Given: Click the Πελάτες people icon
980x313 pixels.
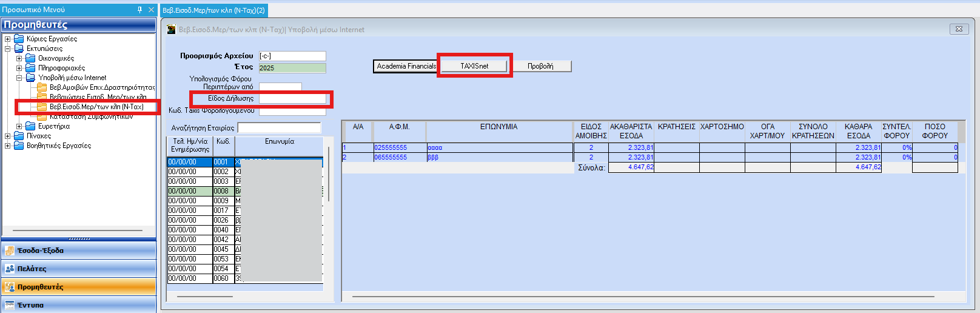Looking at the screenshot, I should click(x=10, y=269).
